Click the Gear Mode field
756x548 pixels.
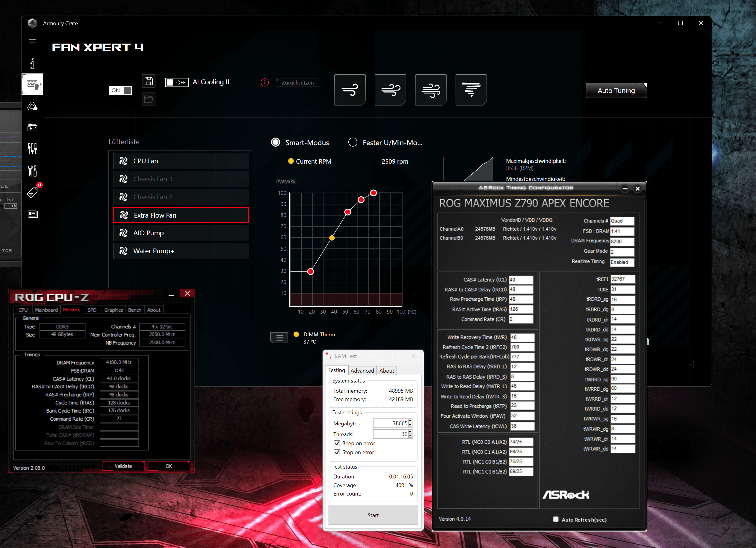[622, 252]
